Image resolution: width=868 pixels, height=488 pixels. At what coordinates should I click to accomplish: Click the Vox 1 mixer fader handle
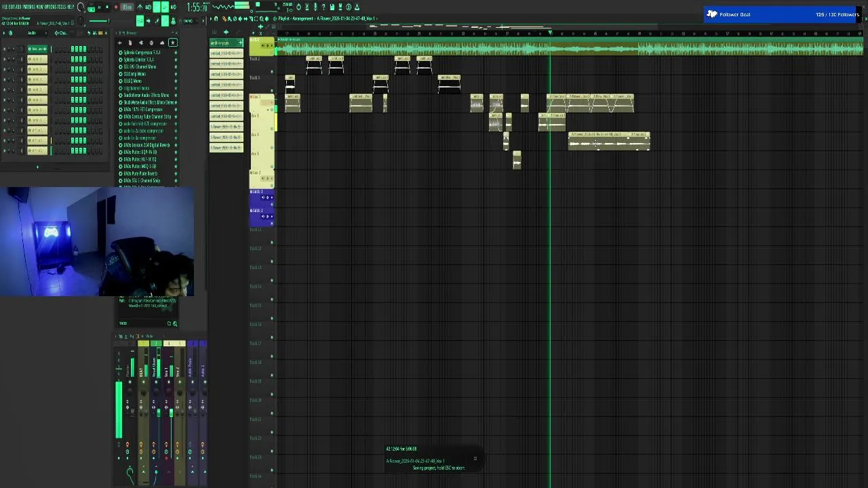click(x=171, y=413)
